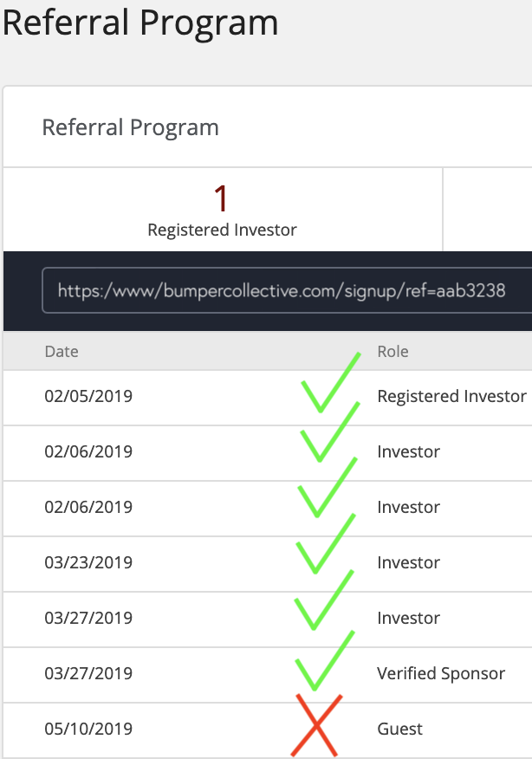This screenshot has width=532, height=759.
Task: Click green checkmark beside 02/05/2019 row
Action: pos(331,382)
